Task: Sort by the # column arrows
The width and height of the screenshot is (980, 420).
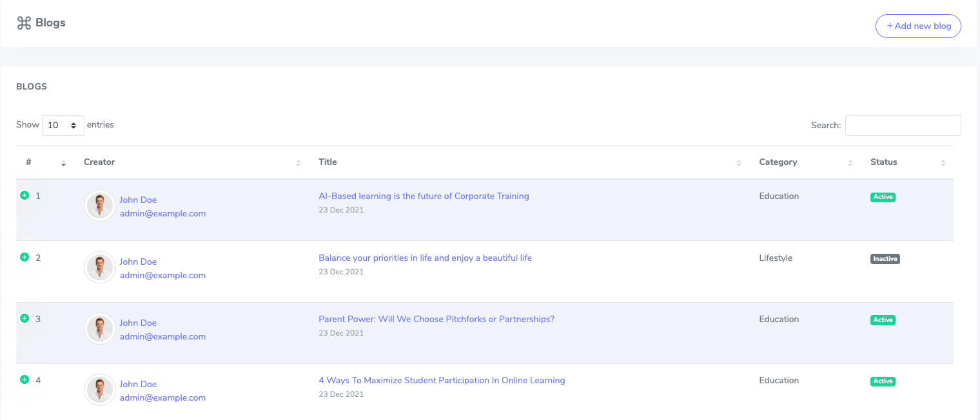Action: [63, 163]
